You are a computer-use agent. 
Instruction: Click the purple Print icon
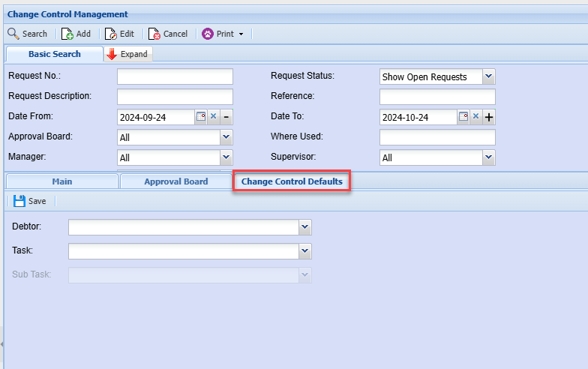[207, 34]
